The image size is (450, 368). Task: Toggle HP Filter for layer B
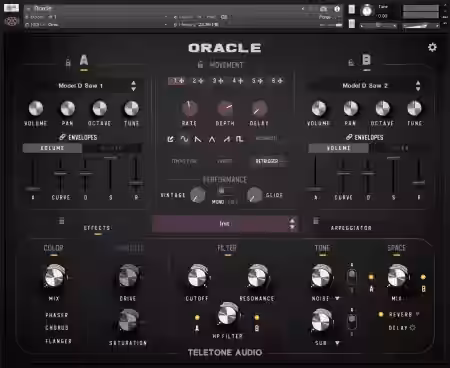(257, 317)
